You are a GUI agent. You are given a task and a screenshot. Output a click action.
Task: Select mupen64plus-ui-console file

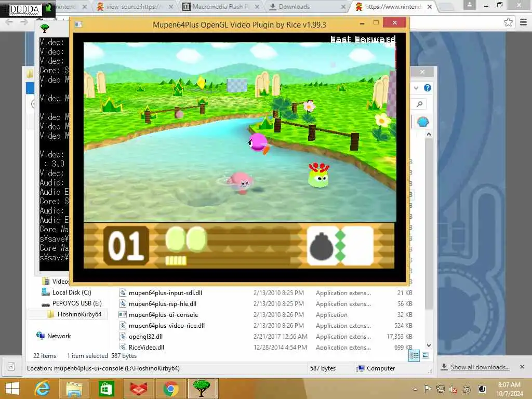[x=163, y=314]
